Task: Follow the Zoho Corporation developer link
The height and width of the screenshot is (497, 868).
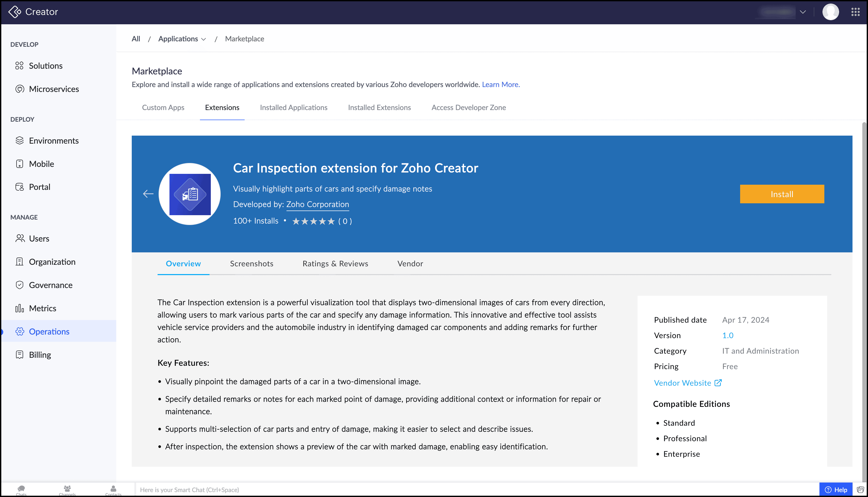Action: point(317,204)
